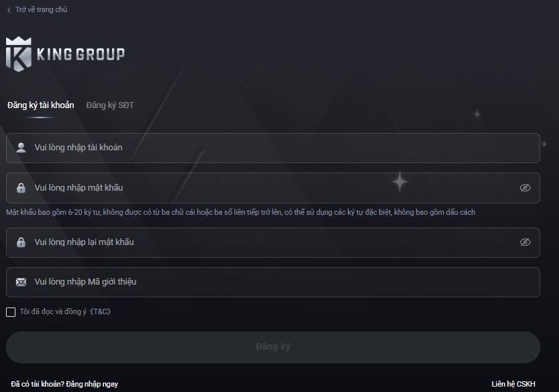Click the lock icon in confirm password field
Viewport: 559px width, 392px height.
[x=21, y=242]
